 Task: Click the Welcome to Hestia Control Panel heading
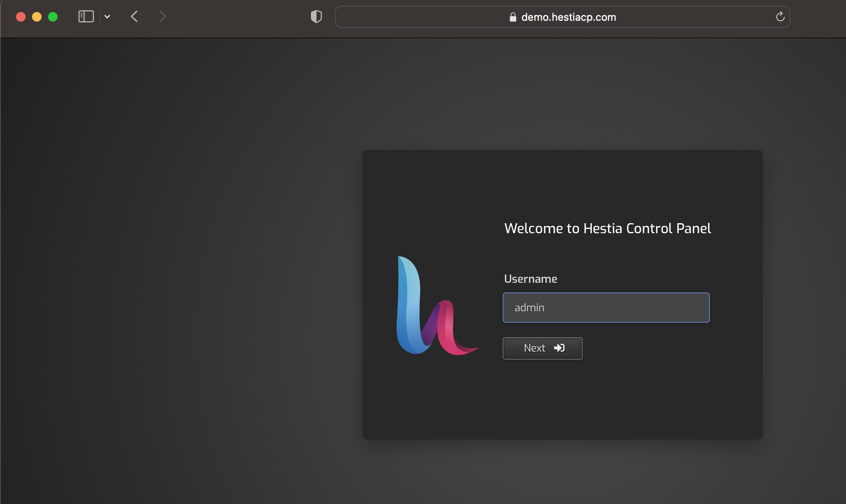(x=607, y=228)
